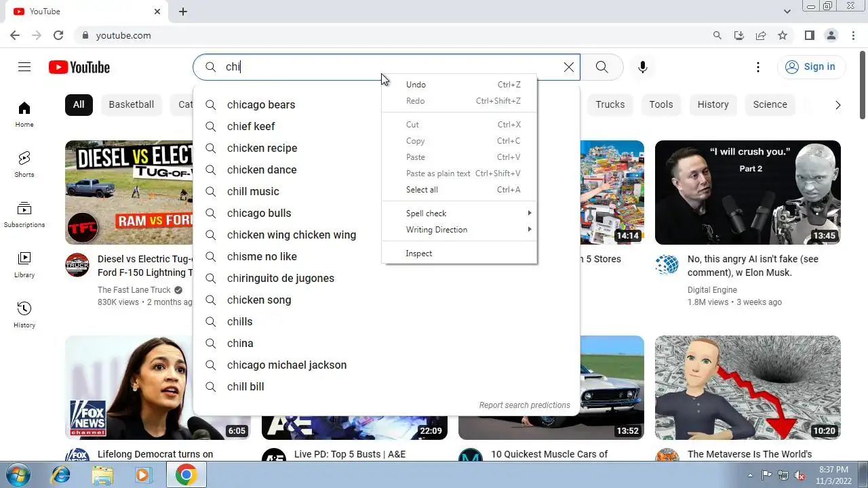Open Shorts in the sidebar
Image resolution: width=868 pixels, height=488 pixels.
[24, 165]
